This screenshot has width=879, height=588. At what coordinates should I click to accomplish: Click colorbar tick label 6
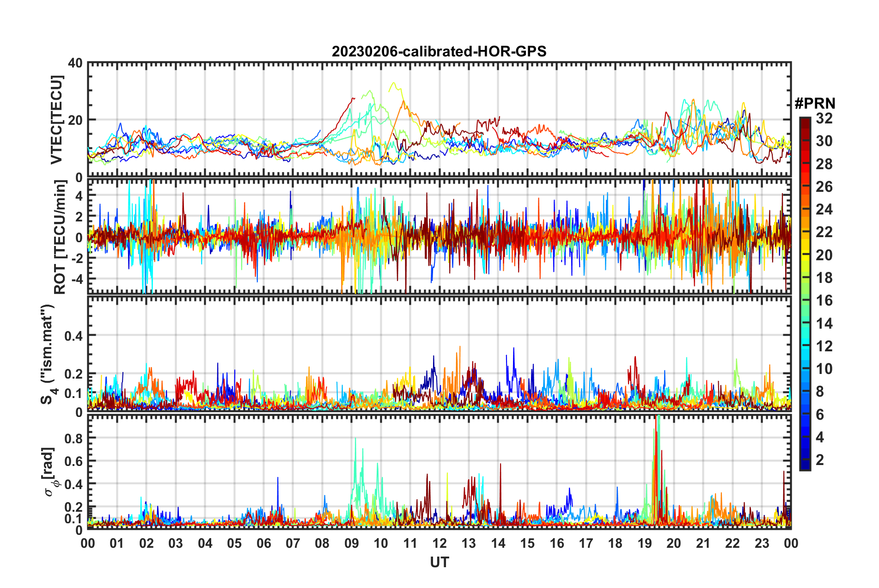pyautogui.click(x=820, y=415)
